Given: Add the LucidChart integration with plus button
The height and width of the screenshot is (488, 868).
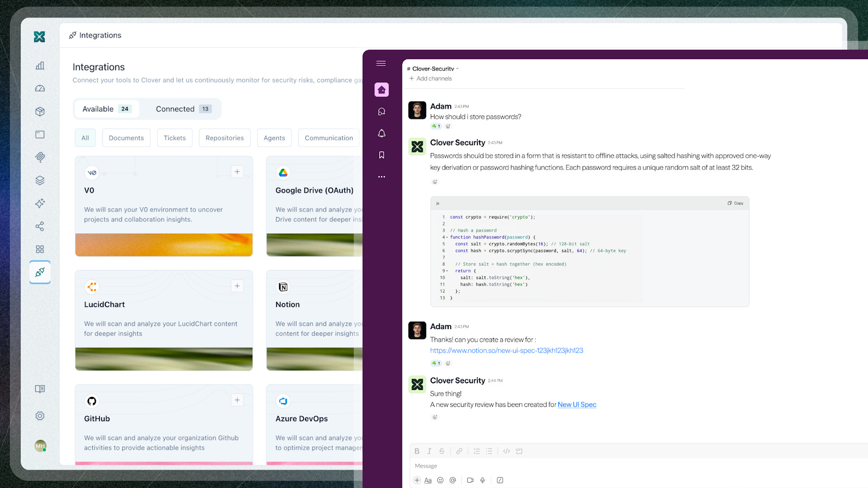Looking at the screenshot, I should click(237, 286).
